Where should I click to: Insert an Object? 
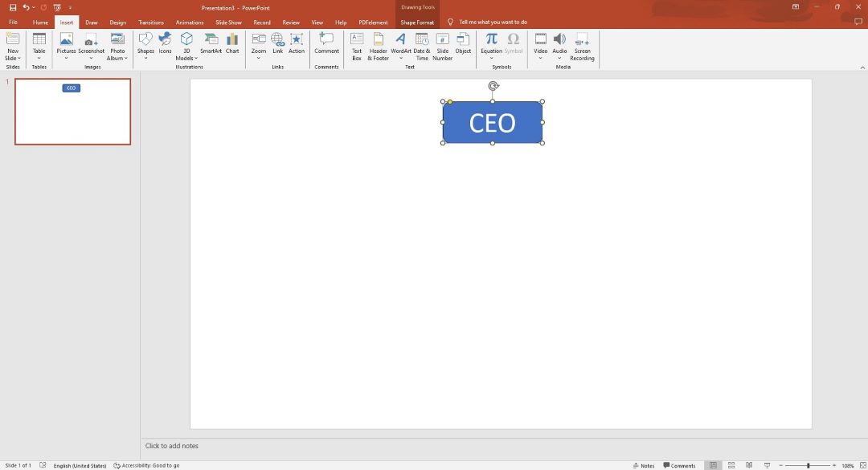[x=463, y=43]
